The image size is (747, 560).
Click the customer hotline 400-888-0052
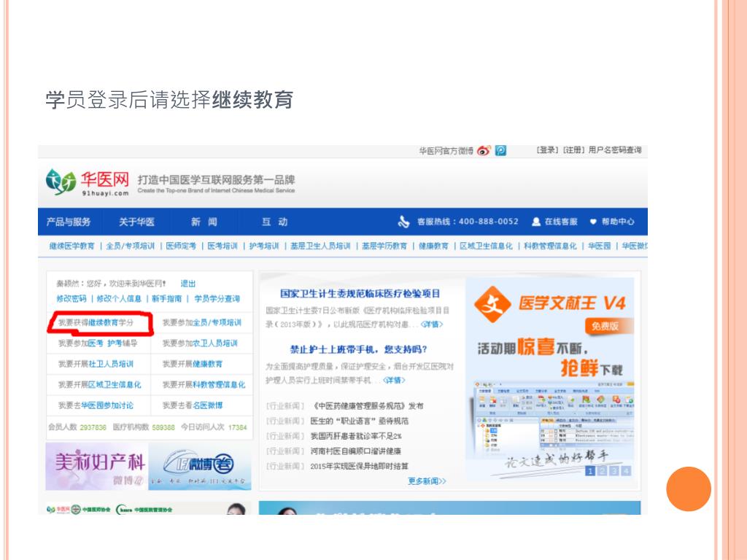pyautogui.click(x=488, y=222)
